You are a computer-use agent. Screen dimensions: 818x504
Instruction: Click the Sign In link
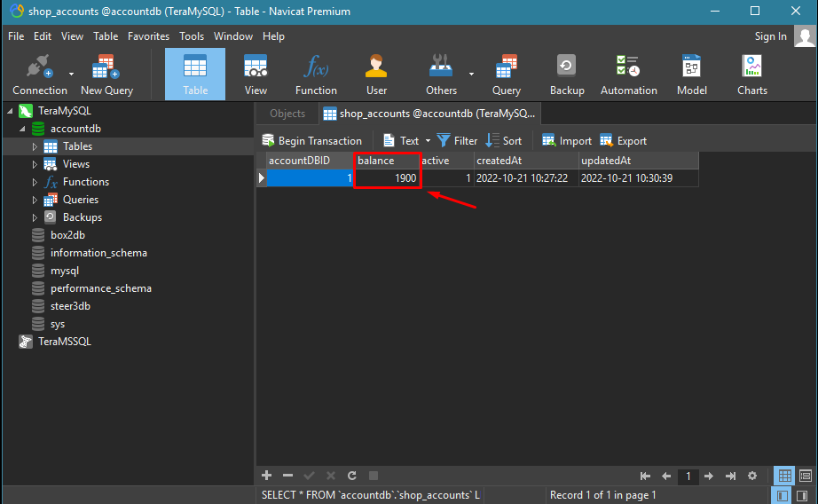click(x=770, y=36)
